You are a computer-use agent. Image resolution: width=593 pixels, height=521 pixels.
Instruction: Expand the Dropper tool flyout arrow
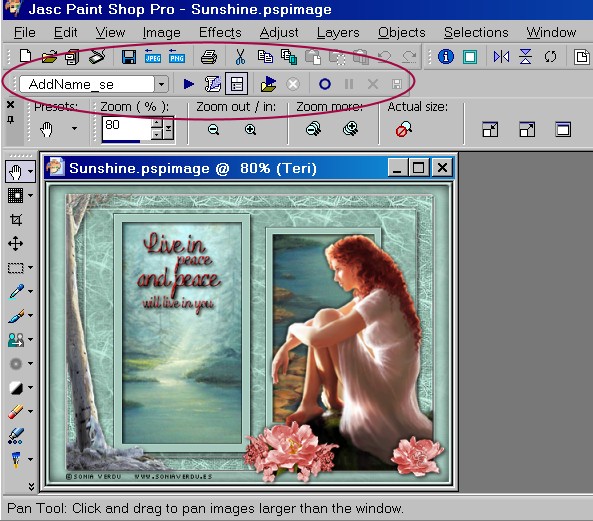pos(30,292)
